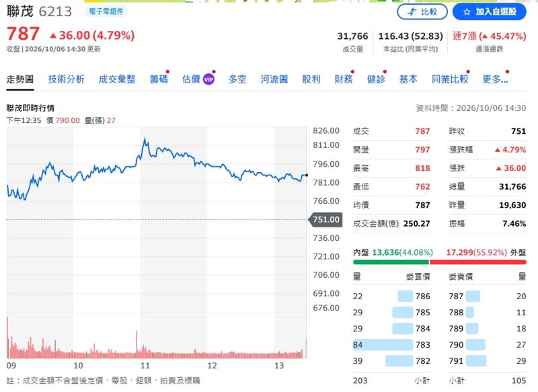Open the 籌碼 tab
538x392 pixels.
[159, 79]
